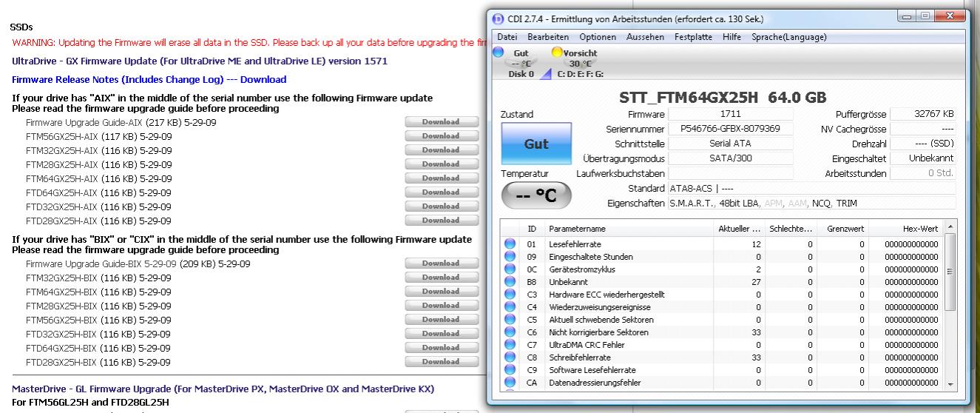This screenshot has width=980, height=413.
Task: Download FTM56GX25H-BIX firmware
Action: (442, 319)
